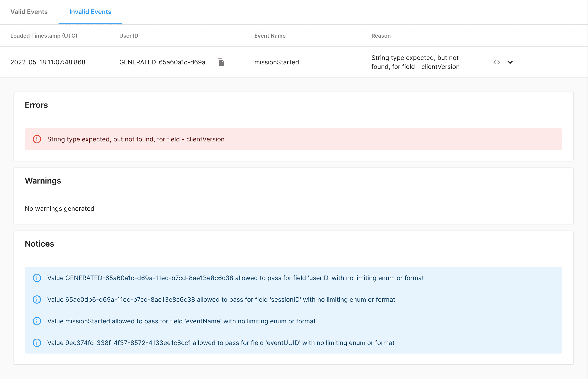Copy the GENERATED user ID to clipboard
588x379 pixels.
tap(221, 62)
